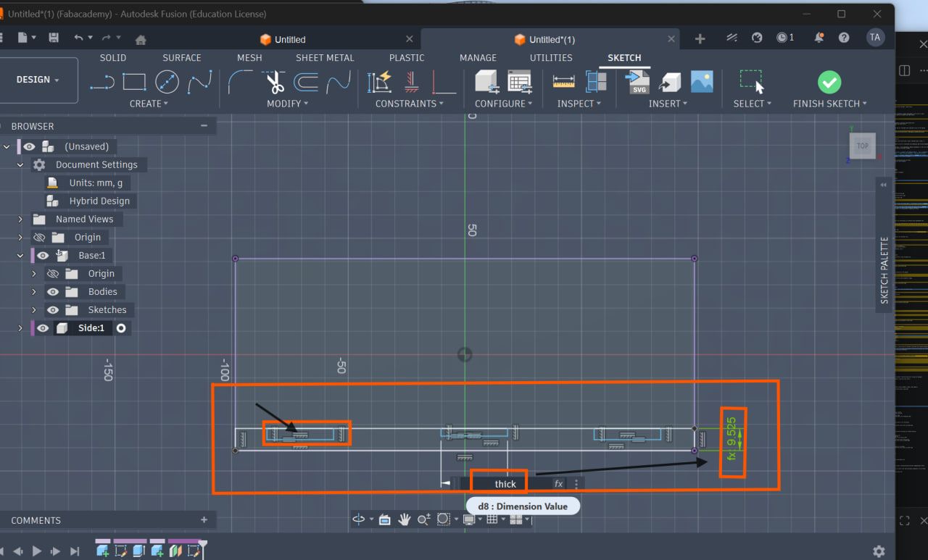Hide the Base:1 component using eye icon
The width and height of the screenshot is (928, 560).
(x=43, y=256)
